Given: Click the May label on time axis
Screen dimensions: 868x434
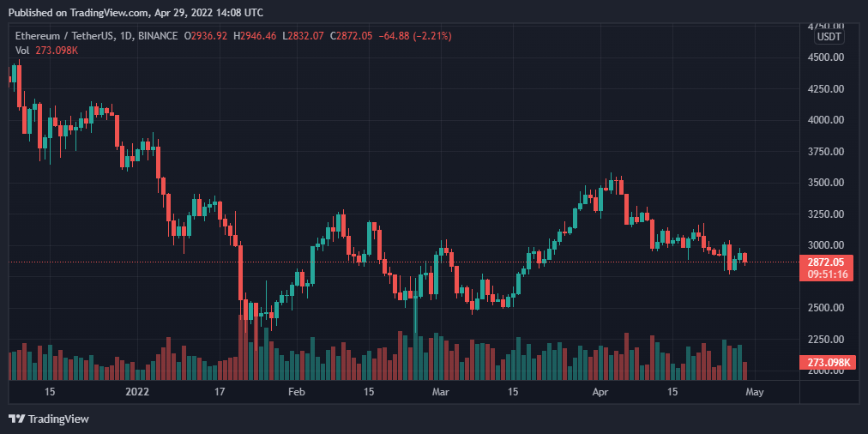Looking at the screenshot, I should point(755,392).
